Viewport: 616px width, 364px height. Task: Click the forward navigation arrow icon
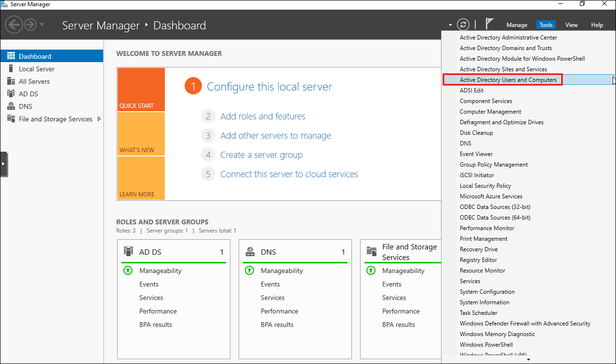click(30, 25)
